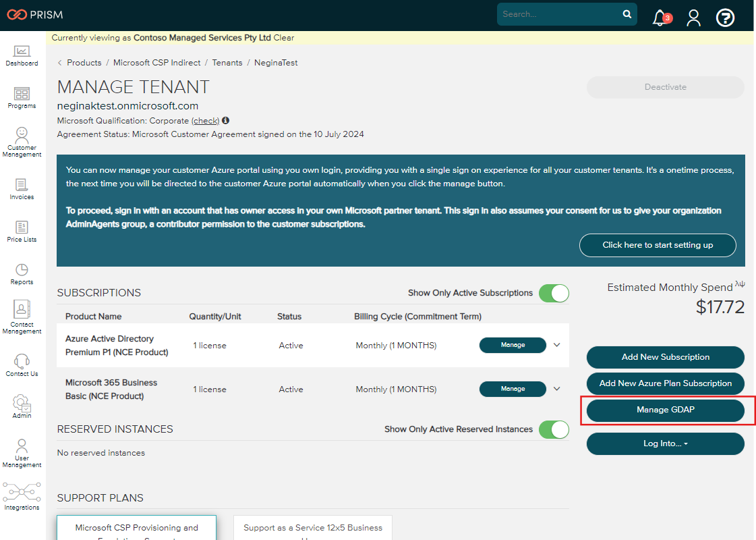The image size is (756, 540).
Task: Open Price Lists in sidebar
Action: 22,232
